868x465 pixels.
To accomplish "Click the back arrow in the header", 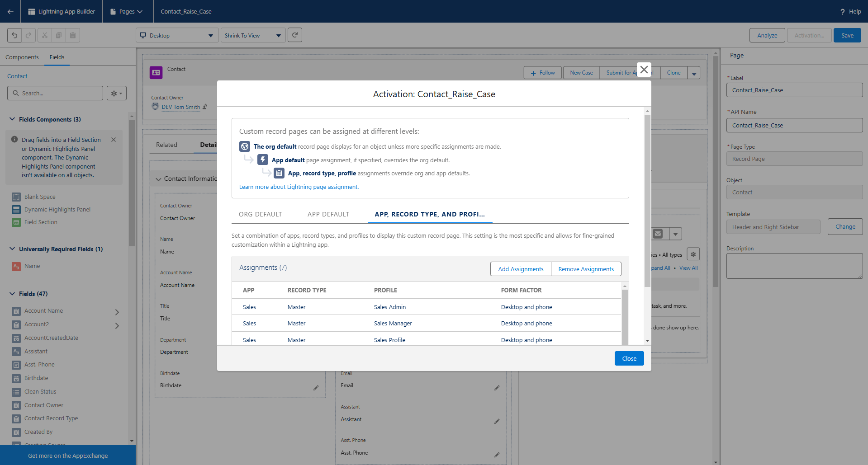I will pyautogui.click(x=10, y=11).
